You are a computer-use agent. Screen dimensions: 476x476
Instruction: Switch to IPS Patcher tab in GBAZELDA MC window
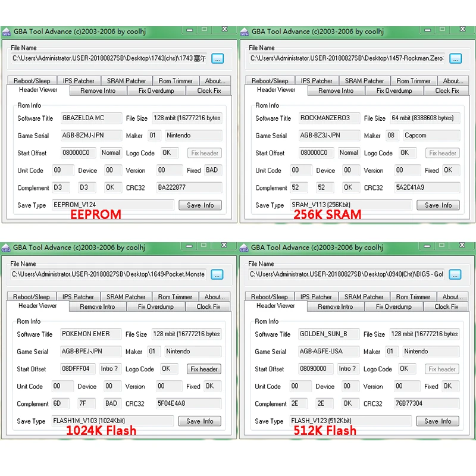pyautogui.click(x=79, y=81)
